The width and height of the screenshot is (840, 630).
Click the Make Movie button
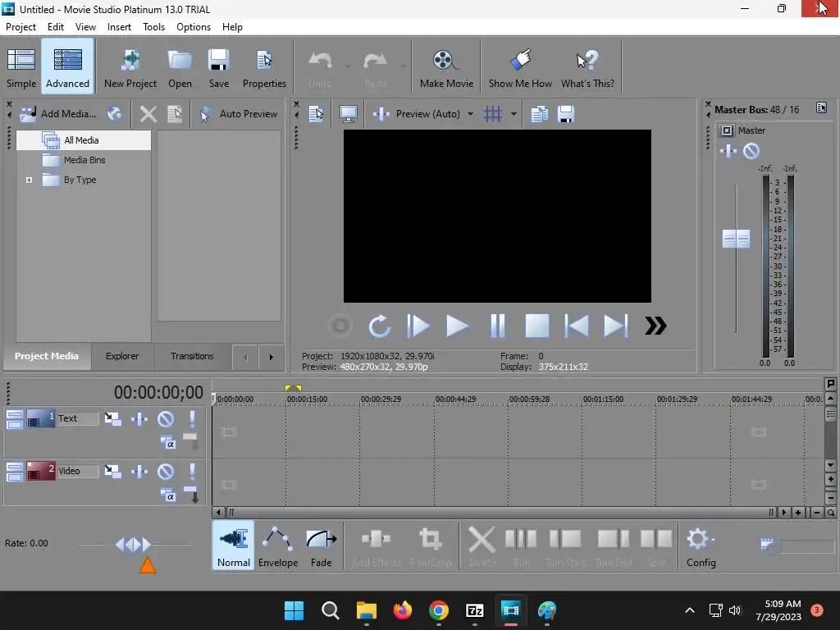coord(446,67)
